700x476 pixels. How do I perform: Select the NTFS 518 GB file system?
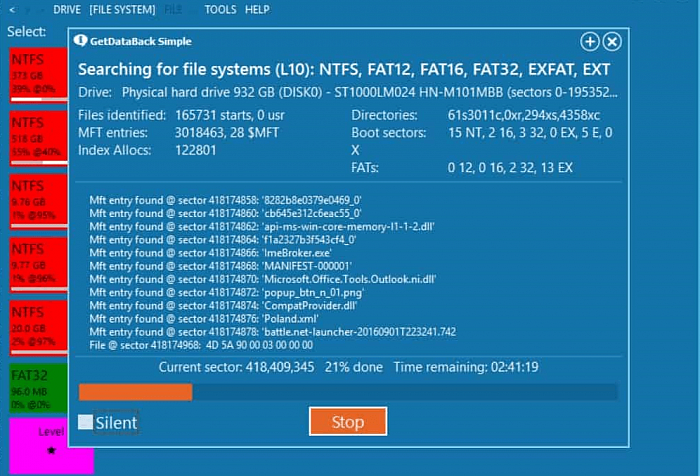coord(38,138)
